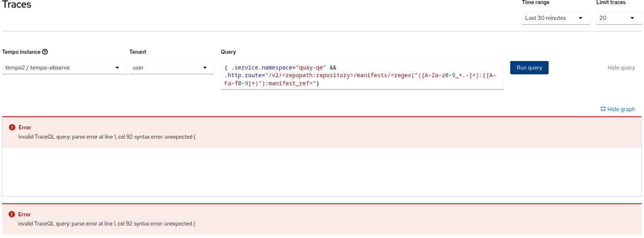Image resolution: width=644 pixels, height=238 pixels.
Task: Open the Limit traces dropdown
Action: click(618, 18)
